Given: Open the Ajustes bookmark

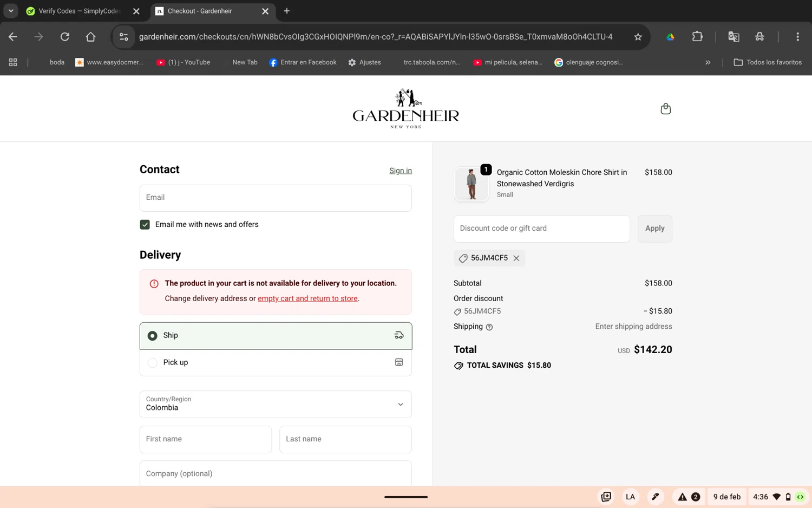Looking at the screenshot, I should [364, 62].
